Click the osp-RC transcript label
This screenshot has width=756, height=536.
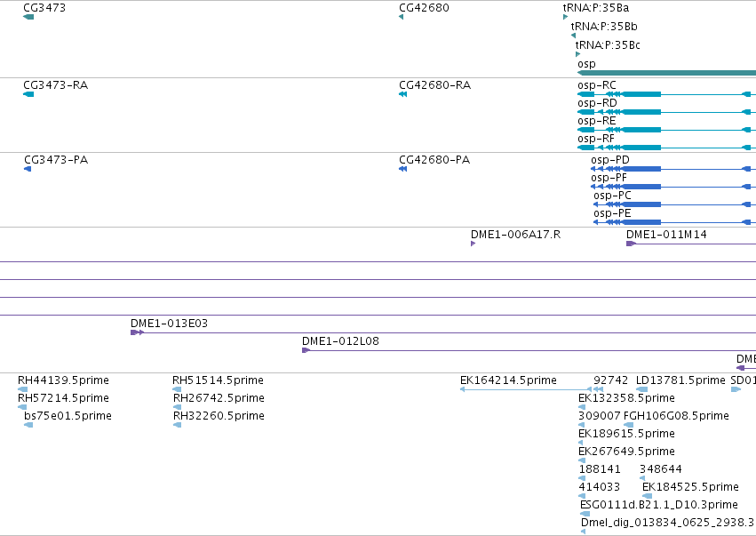click(597, 85)
